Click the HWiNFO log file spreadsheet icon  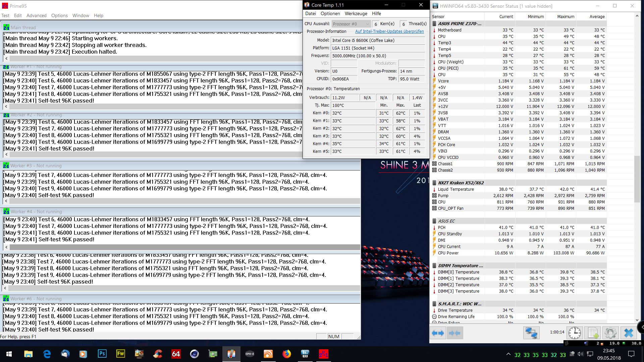pyautogui.click(x=592, y=333)
